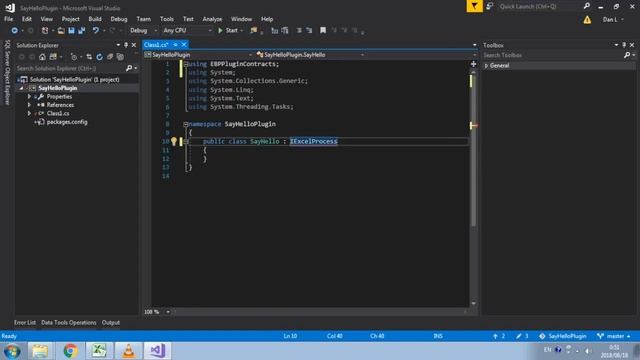Open the Edit menu
This screenshot has width=640, height=360.
tap(27, 19)
